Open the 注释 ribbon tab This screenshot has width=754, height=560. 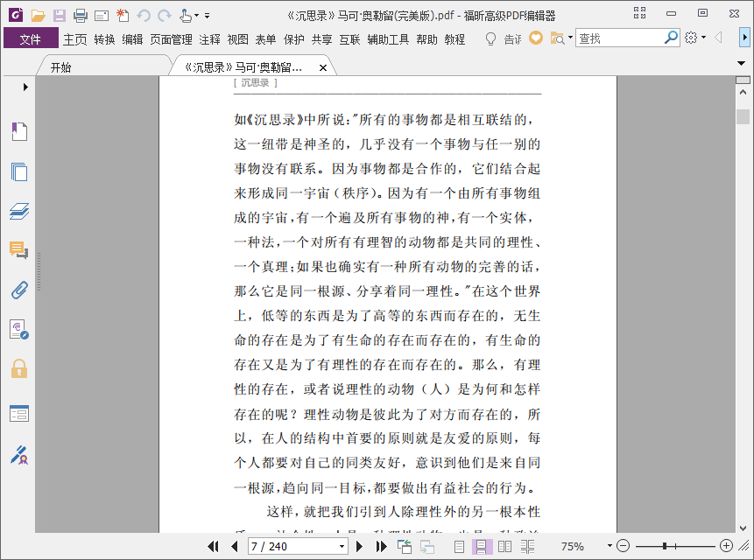[x=209, y=38]
